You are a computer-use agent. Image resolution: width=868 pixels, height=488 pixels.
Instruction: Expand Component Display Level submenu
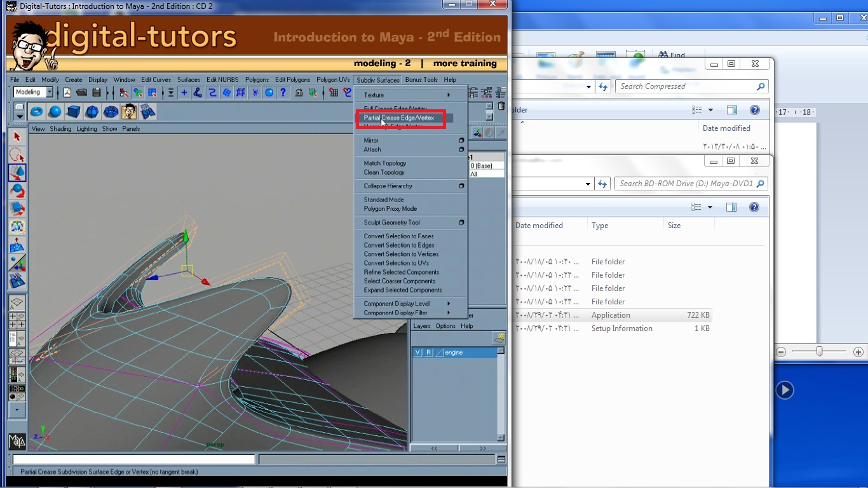[449, 304]
